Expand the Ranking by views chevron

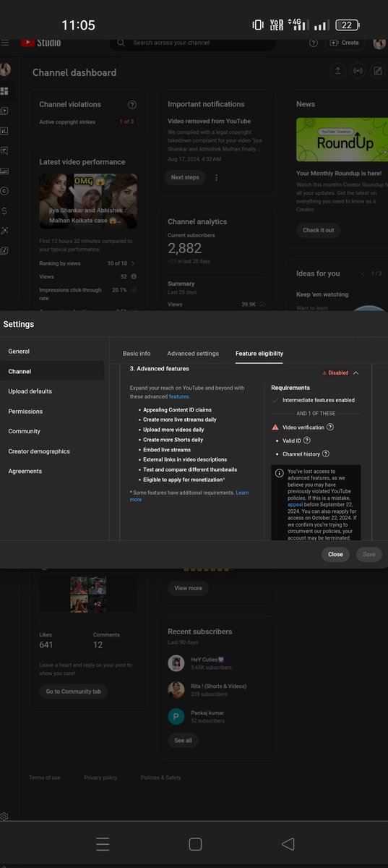133,263
